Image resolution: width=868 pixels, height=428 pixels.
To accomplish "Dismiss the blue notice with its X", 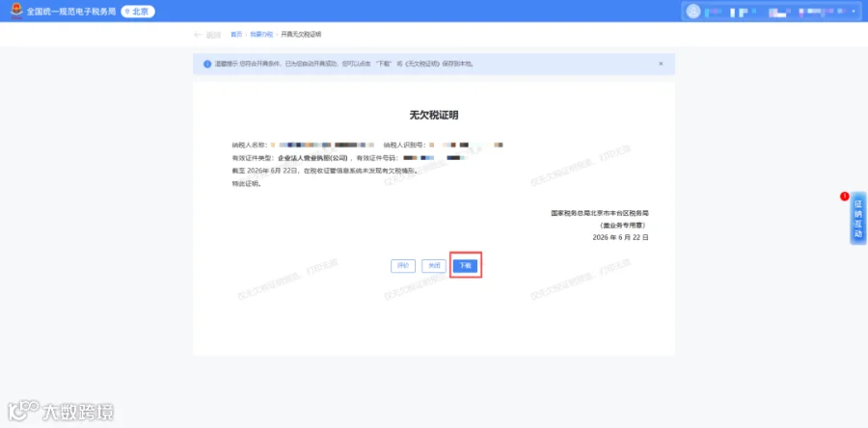I will 661,64.
